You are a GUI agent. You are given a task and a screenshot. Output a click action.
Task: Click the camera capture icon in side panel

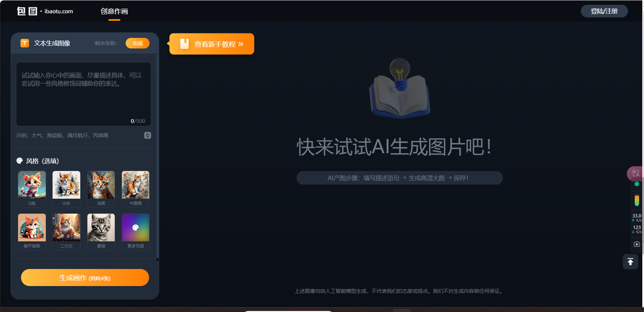pyautogui.click(x=636, y=244)
